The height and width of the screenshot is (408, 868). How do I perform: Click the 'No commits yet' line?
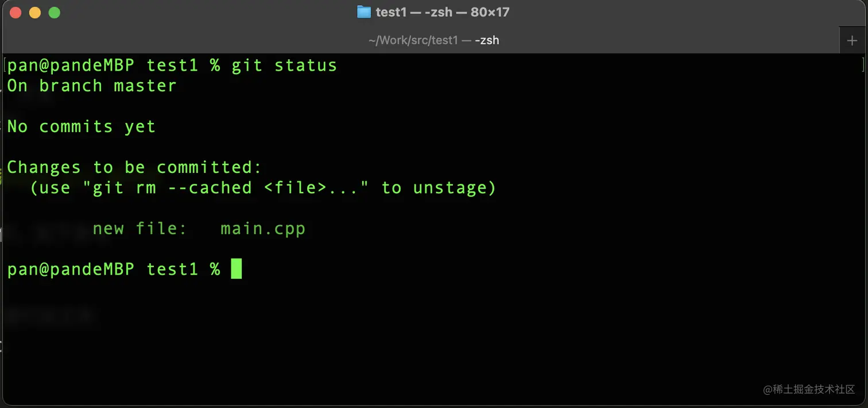tap(81, 126)
